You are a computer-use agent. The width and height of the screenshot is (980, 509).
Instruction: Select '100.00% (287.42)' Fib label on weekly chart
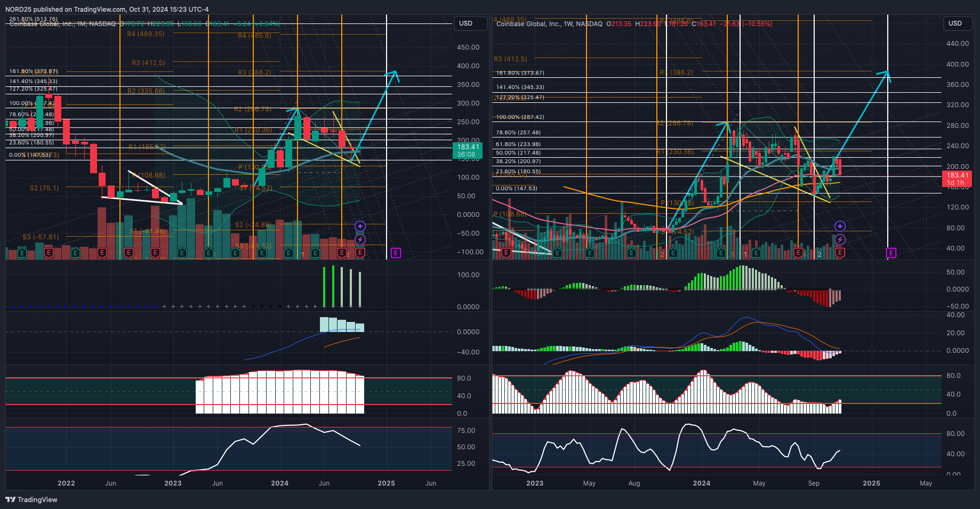[520, 117]
